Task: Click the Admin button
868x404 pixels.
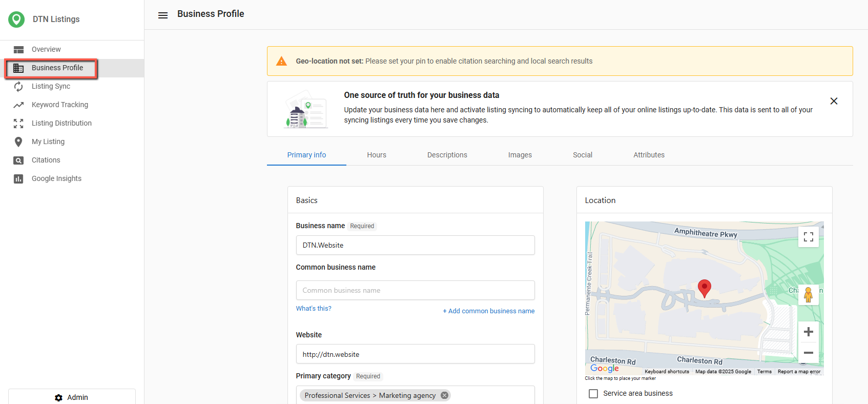Action: click(72, 397)
